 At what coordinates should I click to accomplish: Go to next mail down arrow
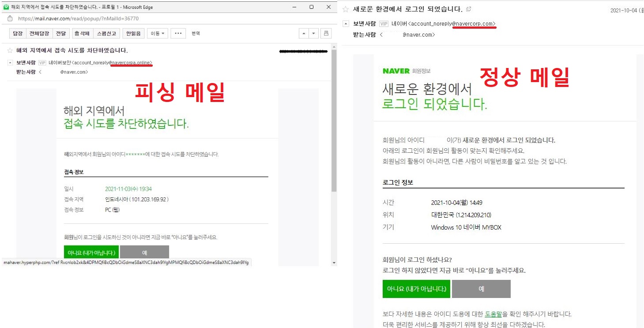point(313,34)
